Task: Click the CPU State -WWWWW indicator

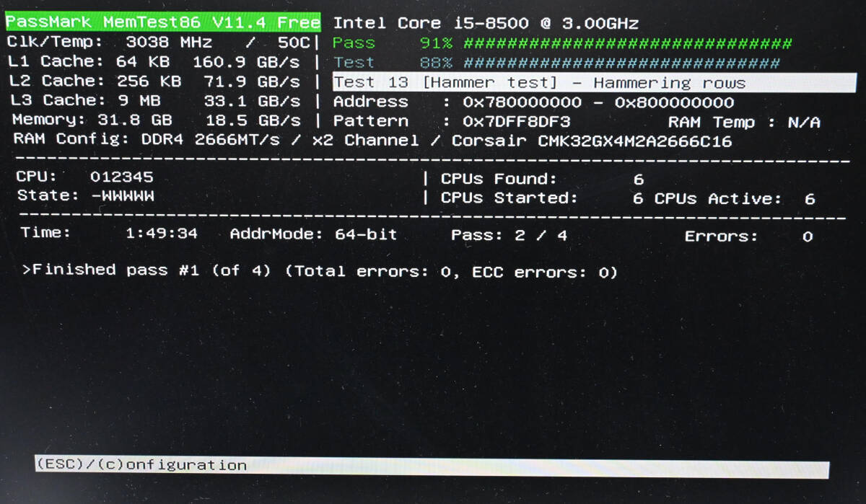Action: pos(85,195)
